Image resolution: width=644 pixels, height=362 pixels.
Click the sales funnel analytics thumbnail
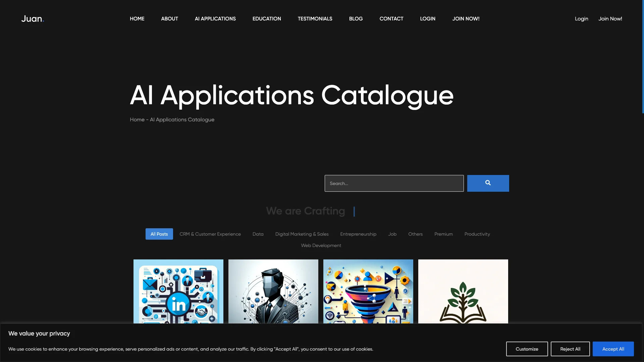click(x=368, y=292)
